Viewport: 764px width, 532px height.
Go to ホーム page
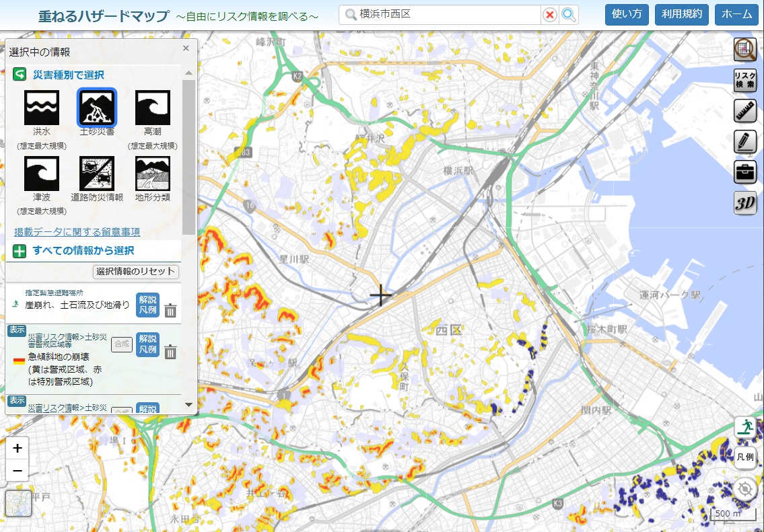(x=736, y=14)
